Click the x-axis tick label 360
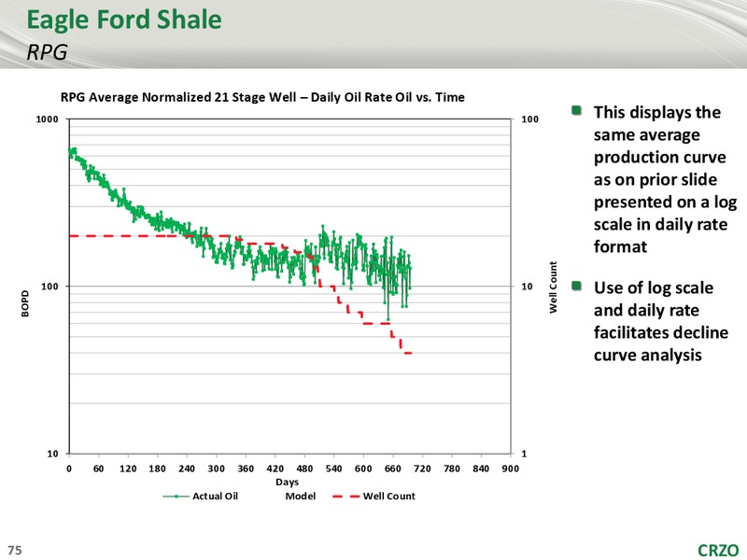Image resolution: width=747 pixels, height=560 pixels. click(246, 469)
